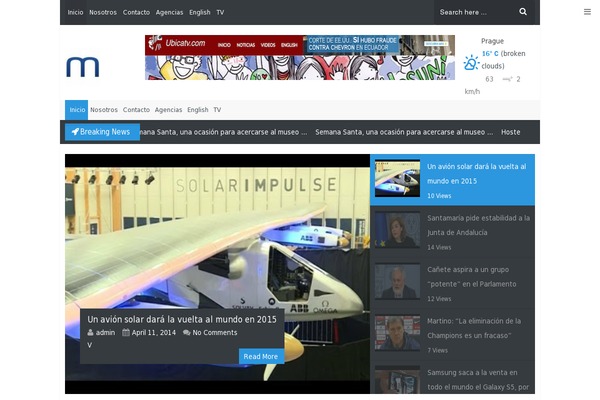Click the 14 Views count text

point(439,247)
